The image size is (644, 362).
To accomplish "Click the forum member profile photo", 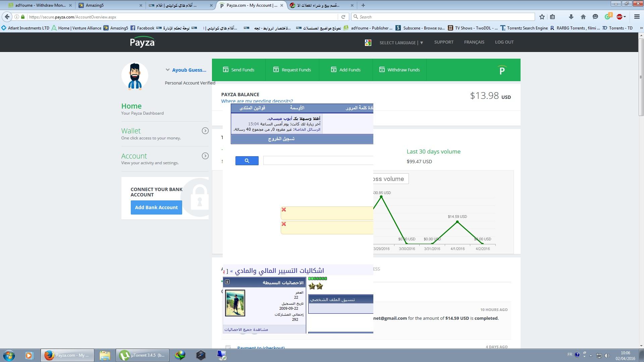I will click(x=235, y=303).
